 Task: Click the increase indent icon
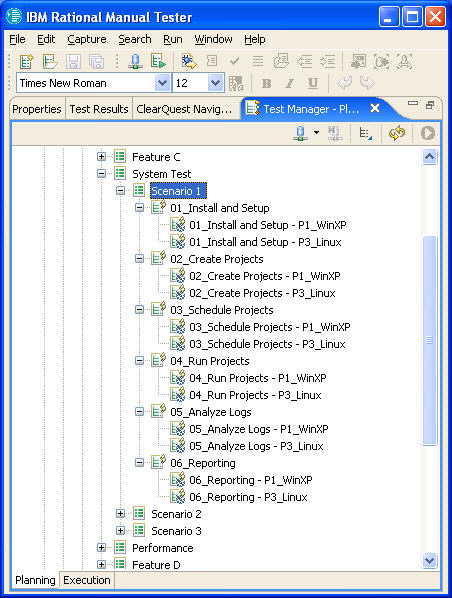[x=328, y=61]
